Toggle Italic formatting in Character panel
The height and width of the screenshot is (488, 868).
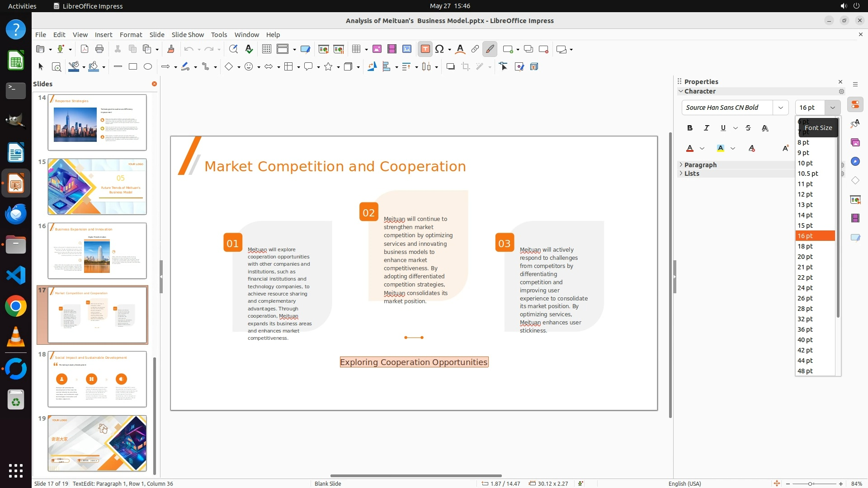pyautogui.click(x=707, y=128)
